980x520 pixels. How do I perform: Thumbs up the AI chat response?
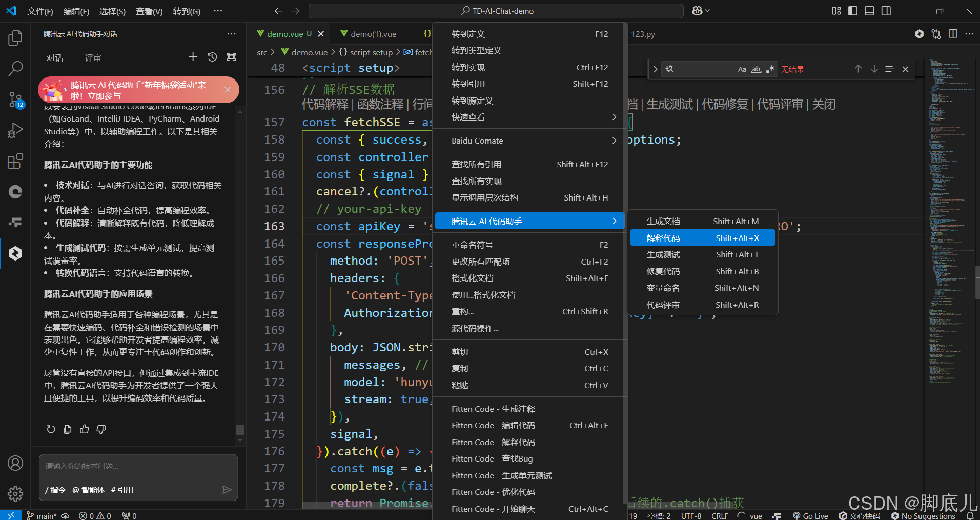click(85, 429)
